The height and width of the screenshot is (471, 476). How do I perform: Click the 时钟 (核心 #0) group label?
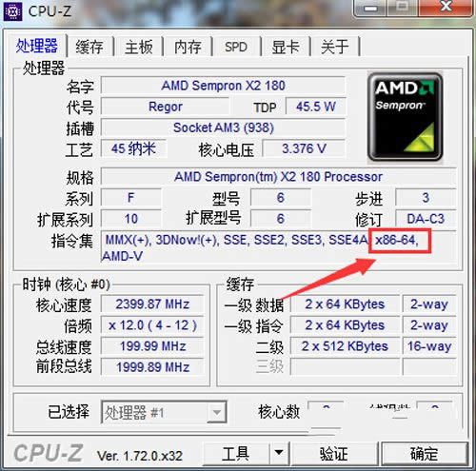pos(66,285)
